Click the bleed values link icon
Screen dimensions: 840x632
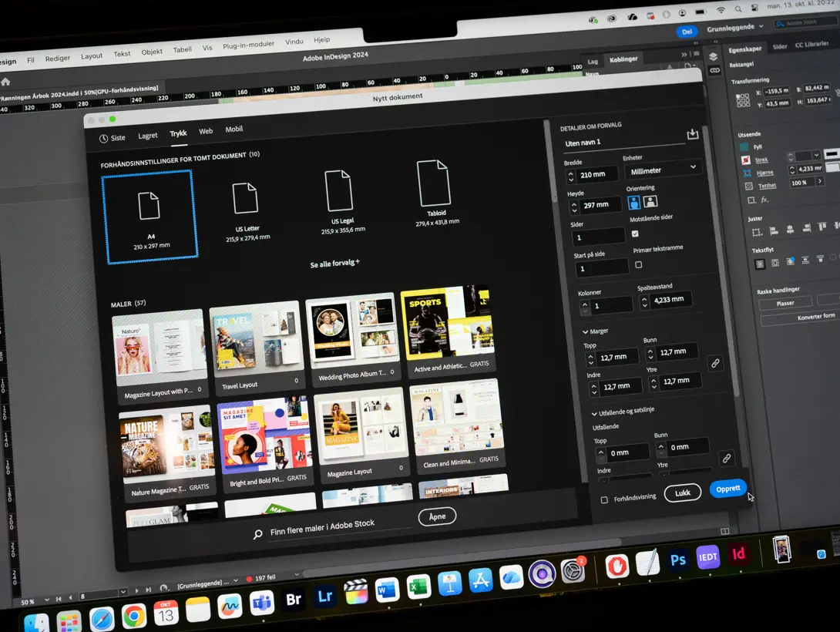point(726,458)
